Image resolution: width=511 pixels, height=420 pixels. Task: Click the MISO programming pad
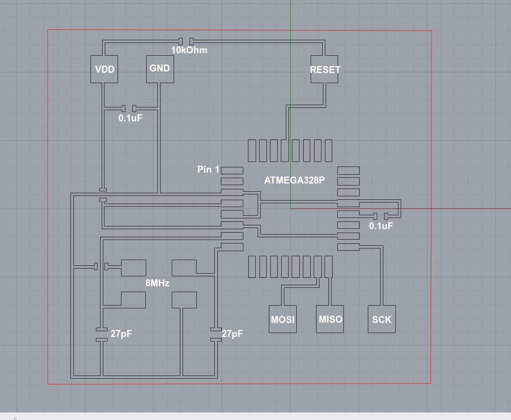pos(330,319)
